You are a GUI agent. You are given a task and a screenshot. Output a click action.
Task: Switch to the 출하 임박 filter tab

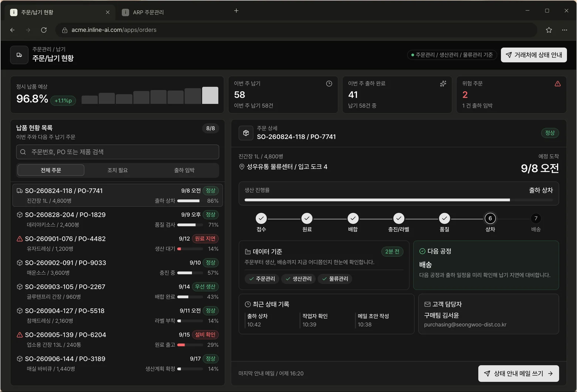click(x=184, y=170)
